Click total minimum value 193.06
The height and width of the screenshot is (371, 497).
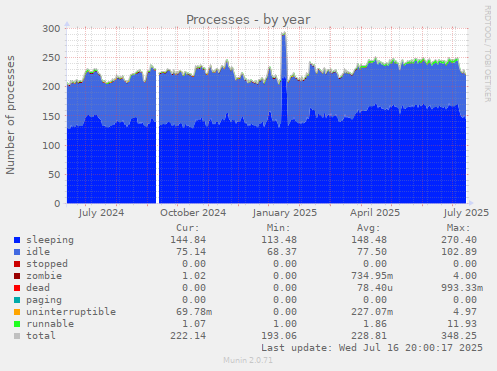[x=279, y=336]
